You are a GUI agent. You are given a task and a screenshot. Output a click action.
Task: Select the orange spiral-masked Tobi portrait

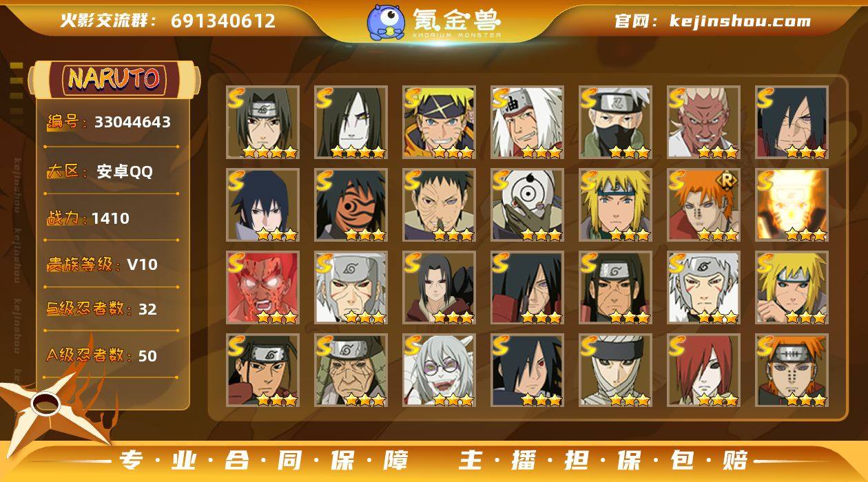(351, 205)
